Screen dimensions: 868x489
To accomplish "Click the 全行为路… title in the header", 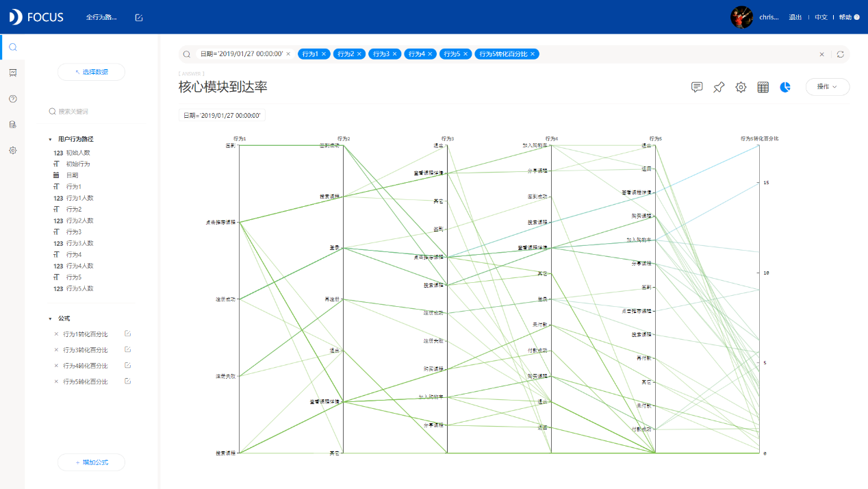I will (101, 17).
